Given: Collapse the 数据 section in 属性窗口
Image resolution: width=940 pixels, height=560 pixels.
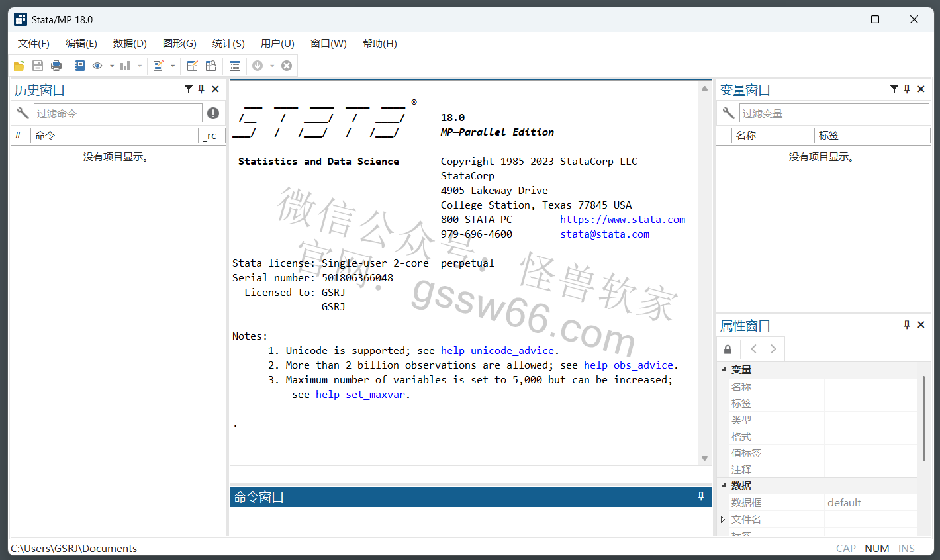Looking at the screenshot, I should click(723, 486).
